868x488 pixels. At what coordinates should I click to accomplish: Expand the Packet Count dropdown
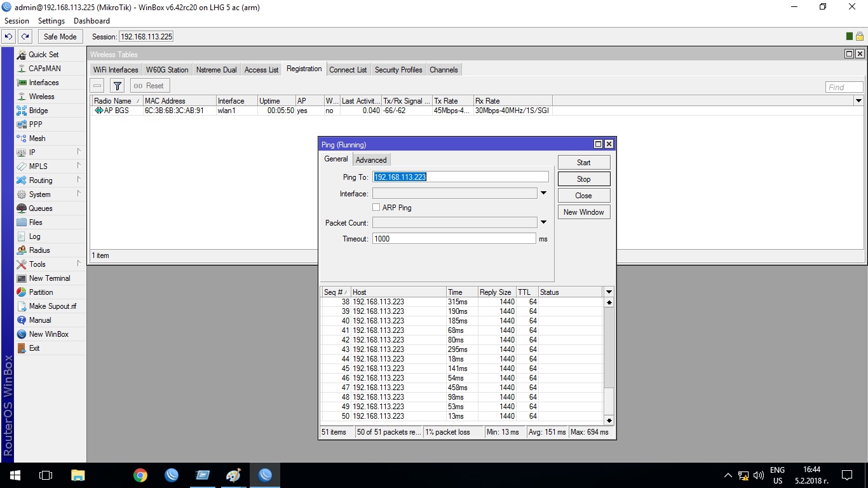543,222
